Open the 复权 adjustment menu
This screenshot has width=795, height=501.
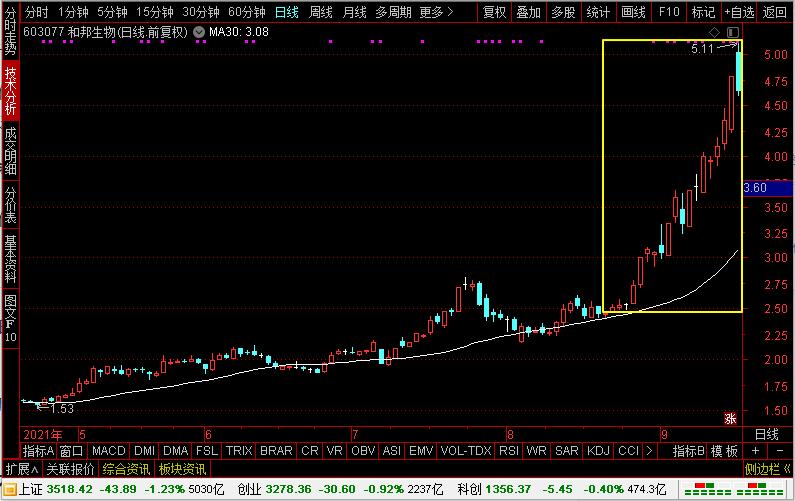pos(494,12)
